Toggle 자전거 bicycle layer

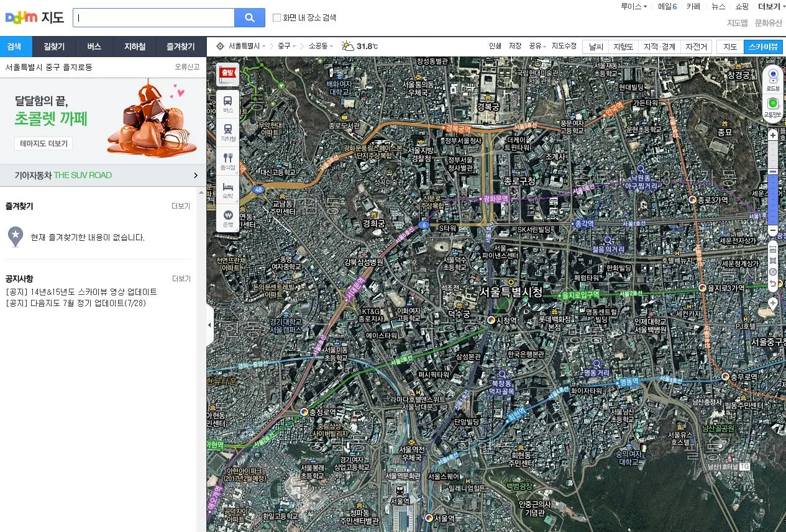[x=696, y=47]
